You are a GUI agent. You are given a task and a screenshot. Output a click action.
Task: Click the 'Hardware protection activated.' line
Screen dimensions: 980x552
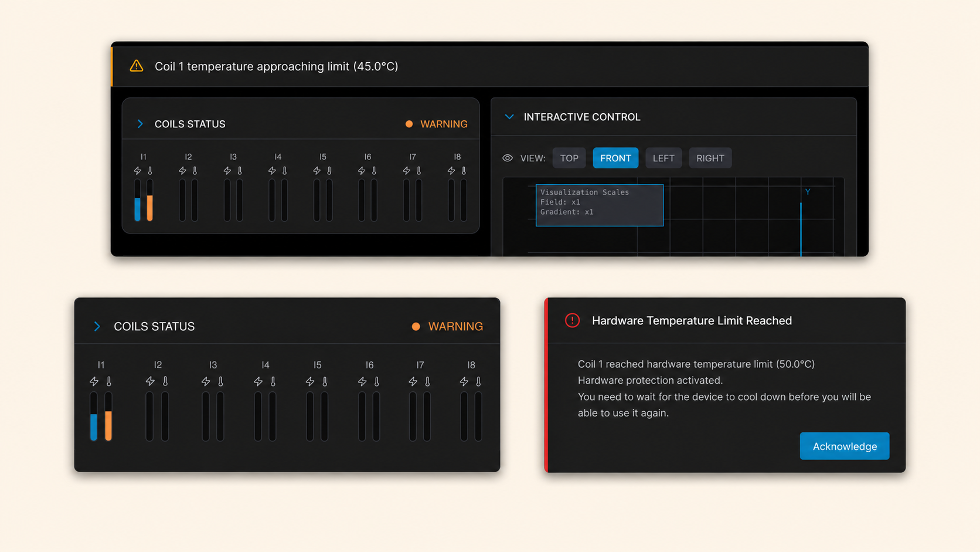coord(651,380)
